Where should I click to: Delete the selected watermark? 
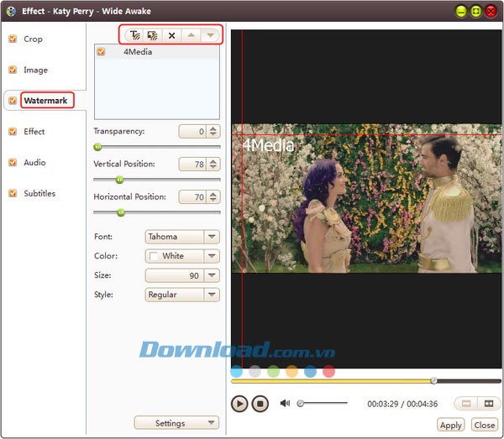pyautogui.click(x=172, y=35)
